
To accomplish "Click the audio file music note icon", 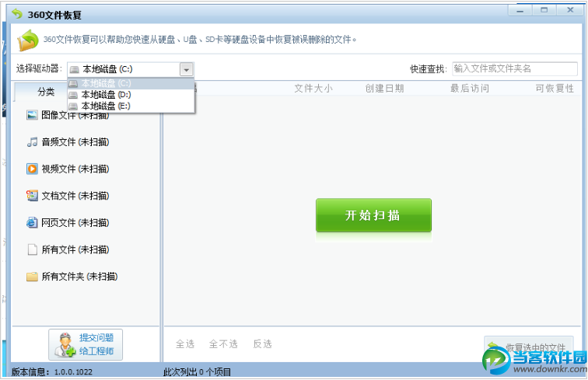I will click(32, 142).
